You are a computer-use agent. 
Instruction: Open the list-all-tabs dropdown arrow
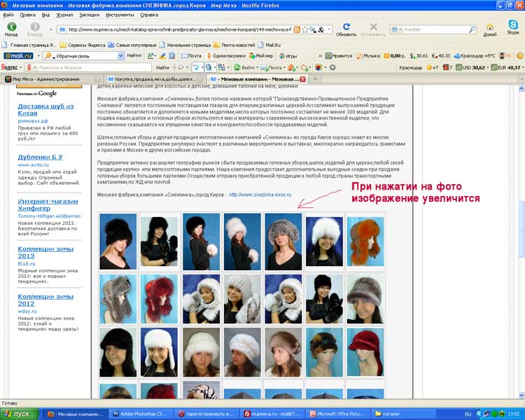pos(521,79)
